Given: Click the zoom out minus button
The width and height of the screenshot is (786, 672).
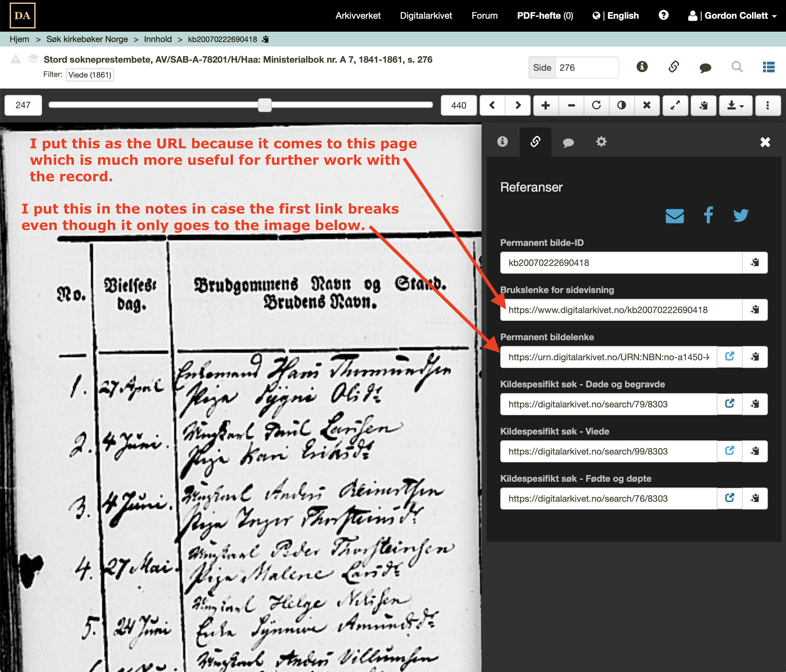Looking at the screenshot, I should tap(571, 105).
